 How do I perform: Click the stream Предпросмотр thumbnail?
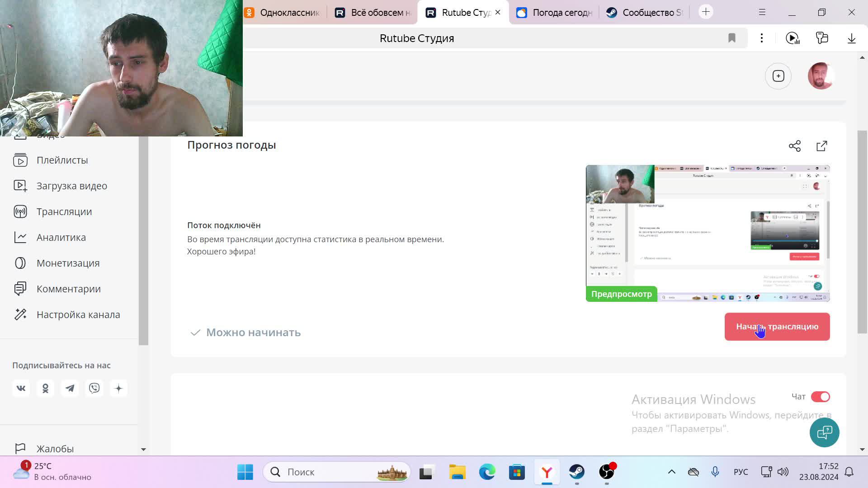click(708, 233)
